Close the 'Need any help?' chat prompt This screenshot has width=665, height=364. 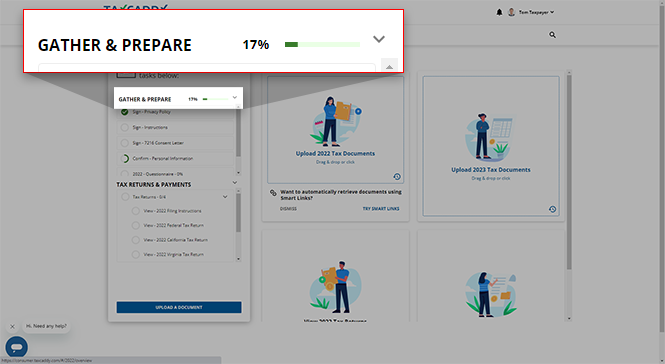click(x=12, y=326)
